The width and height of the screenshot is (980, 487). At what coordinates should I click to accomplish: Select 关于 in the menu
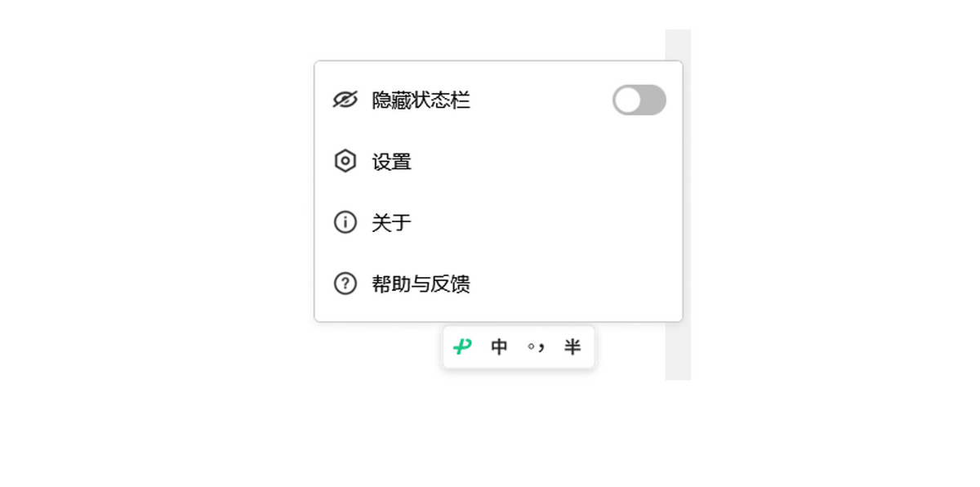coord(391,222)
